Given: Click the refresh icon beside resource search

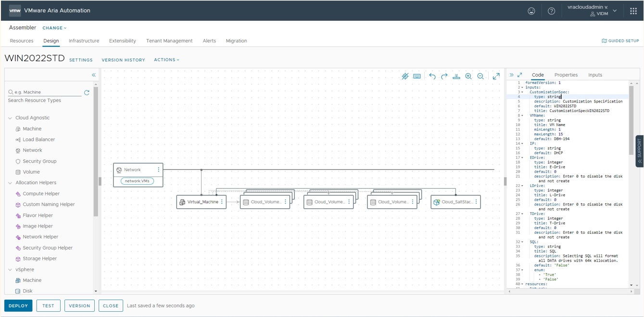Looking at the screenshot, I should click(x=87, y=92).
